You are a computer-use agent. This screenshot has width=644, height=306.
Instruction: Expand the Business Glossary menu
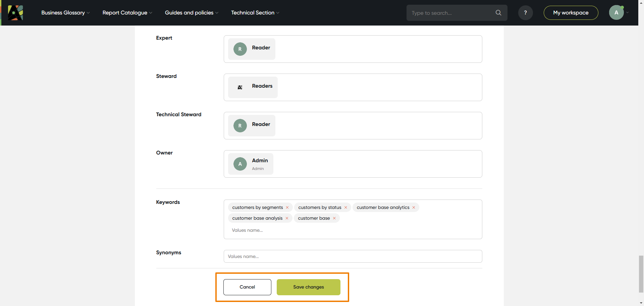[x=65, y=13]
